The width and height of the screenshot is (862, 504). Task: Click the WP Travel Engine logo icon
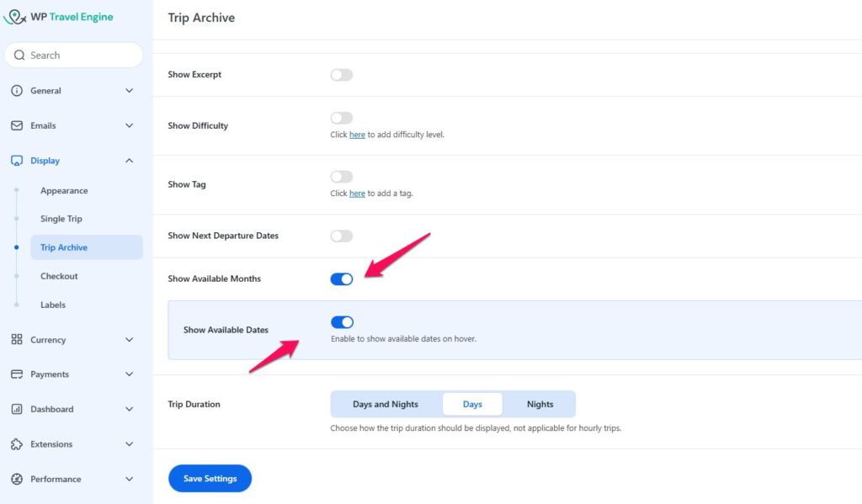pos(15,17)
